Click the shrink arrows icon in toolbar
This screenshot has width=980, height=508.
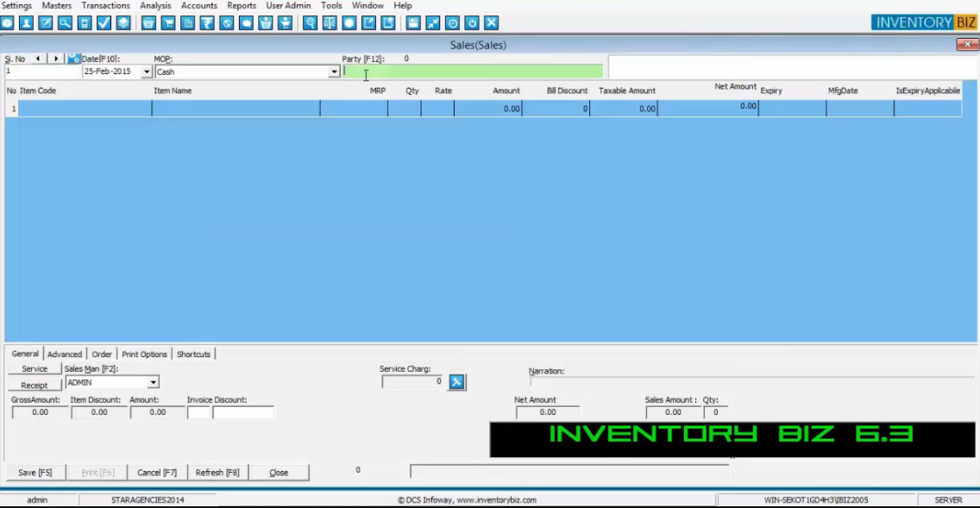point(432,23)
